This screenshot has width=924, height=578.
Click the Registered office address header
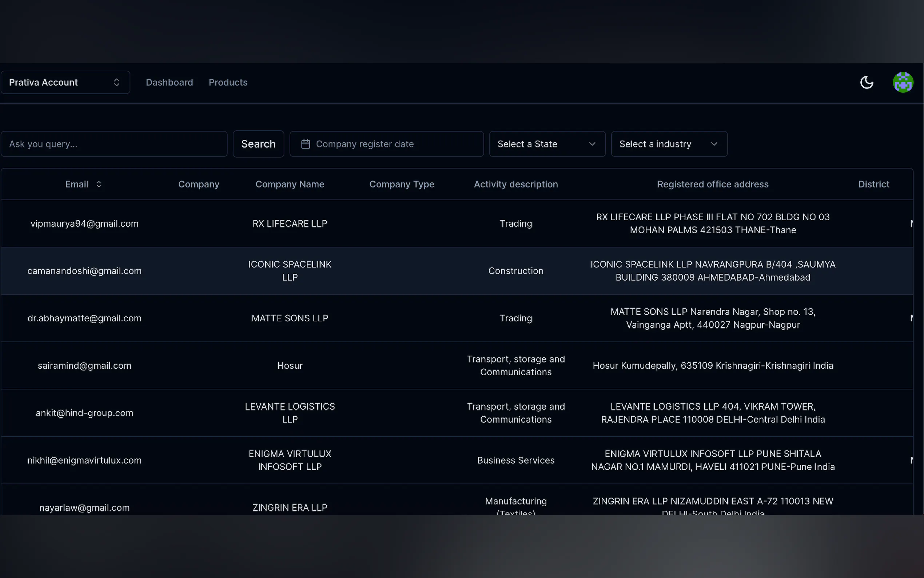click(712, 184)
